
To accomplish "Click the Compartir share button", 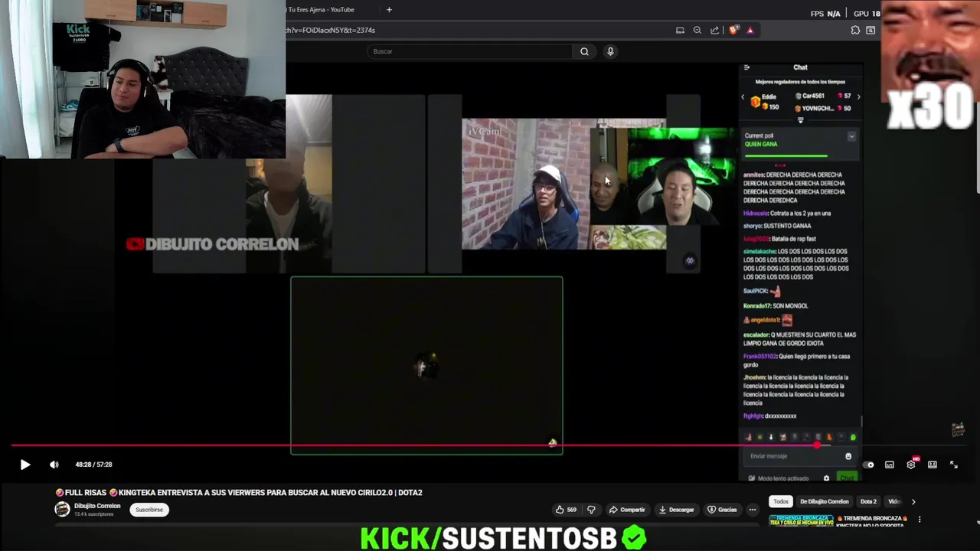I will tap(627, 510).
